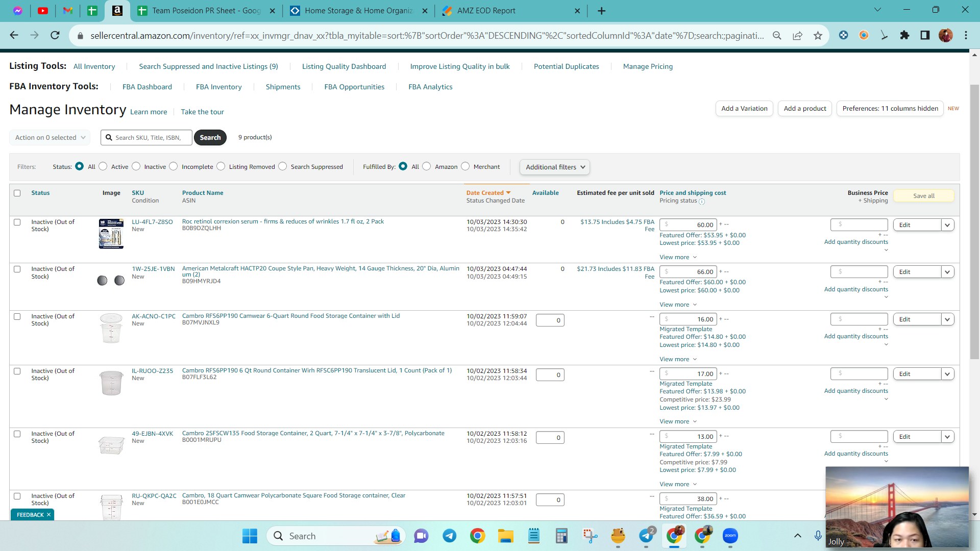Open Edit dropdown arrow for 49-EJBN-4XVK row

coord(948,437)
